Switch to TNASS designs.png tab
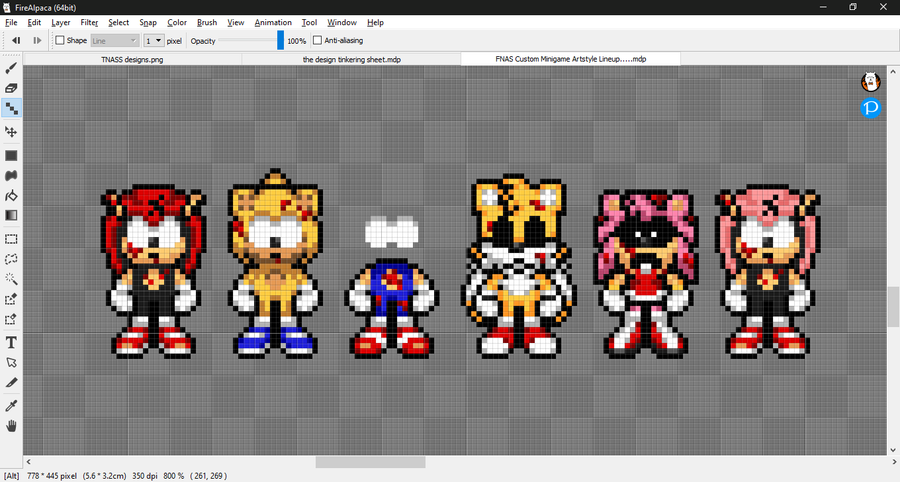 coord(133,59)
